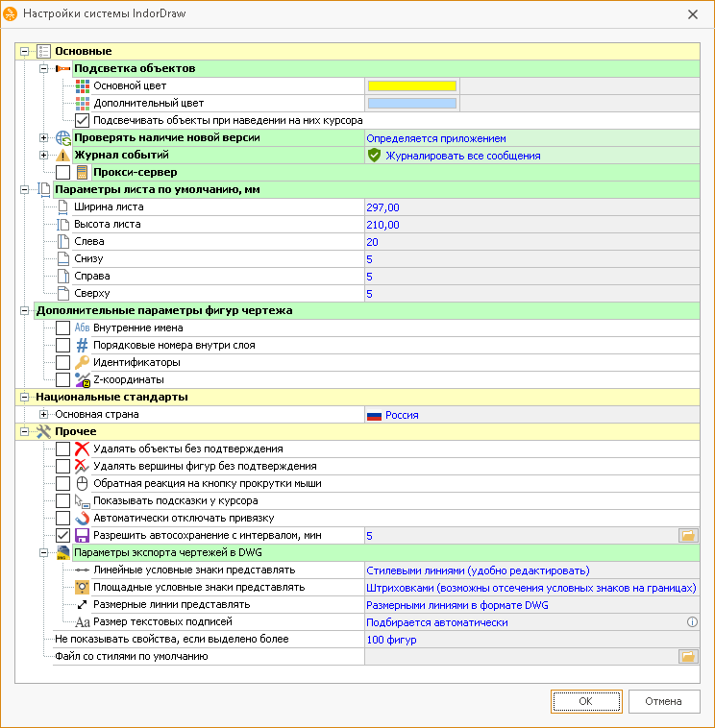Click the OK button
Image resolution: width=715 pixels, height=728 pixels.
586,701
